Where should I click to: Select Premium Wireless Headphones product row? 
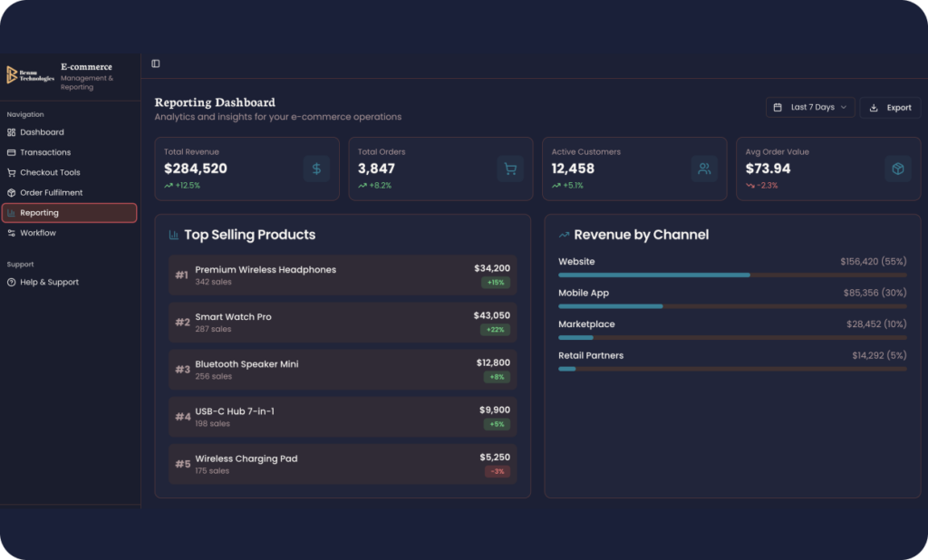click(x=343, y=275)
